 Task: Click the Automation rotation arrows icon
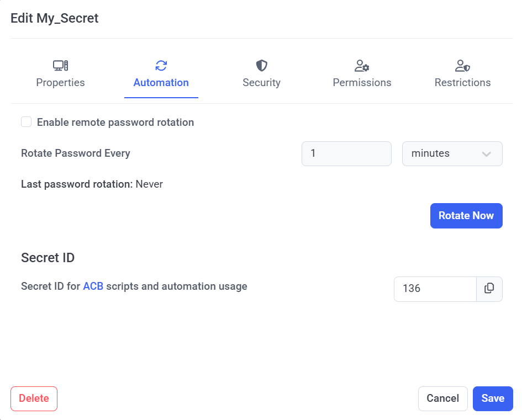161,66
